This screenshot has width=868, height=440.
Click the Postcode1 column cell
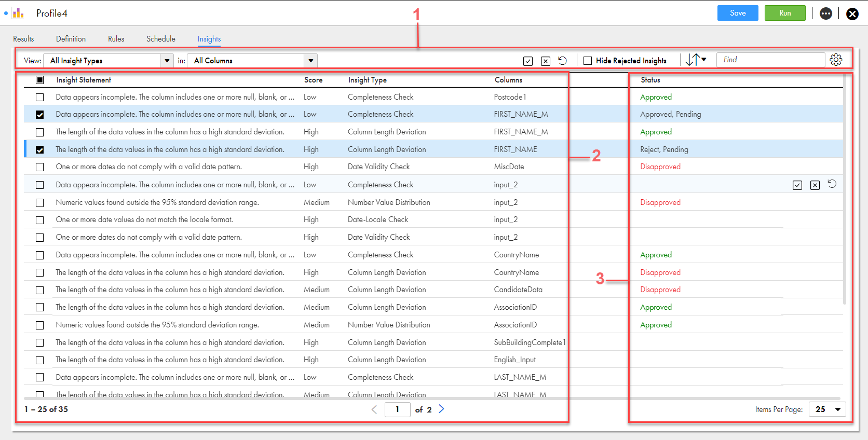[x=510, y=97]
